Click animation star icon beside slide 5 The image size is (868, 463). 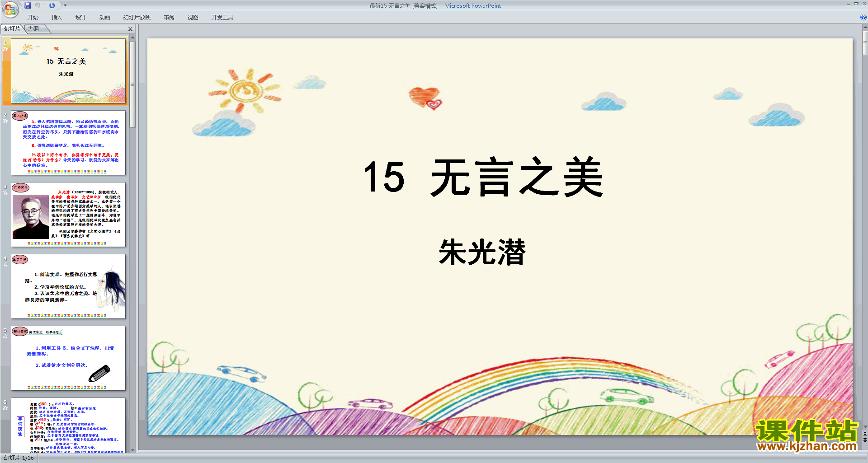tap(5, 337)
